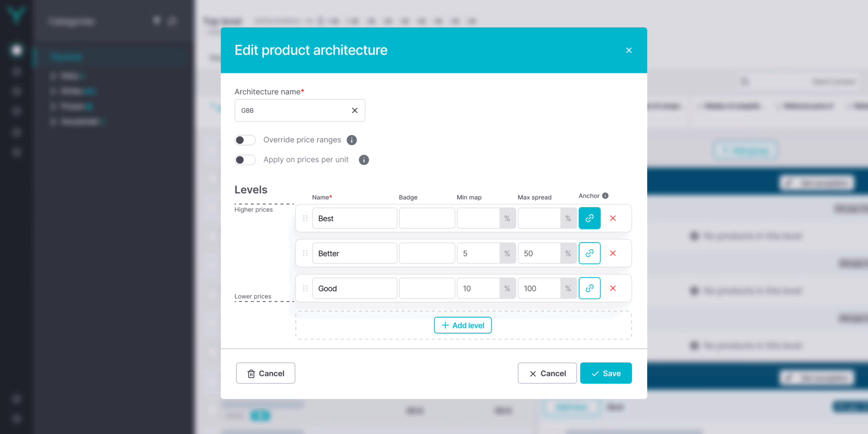The width and height of the screenshot is (868, 434).
Task: Clear the GBB architecture name field
Action: click(355, 111)
